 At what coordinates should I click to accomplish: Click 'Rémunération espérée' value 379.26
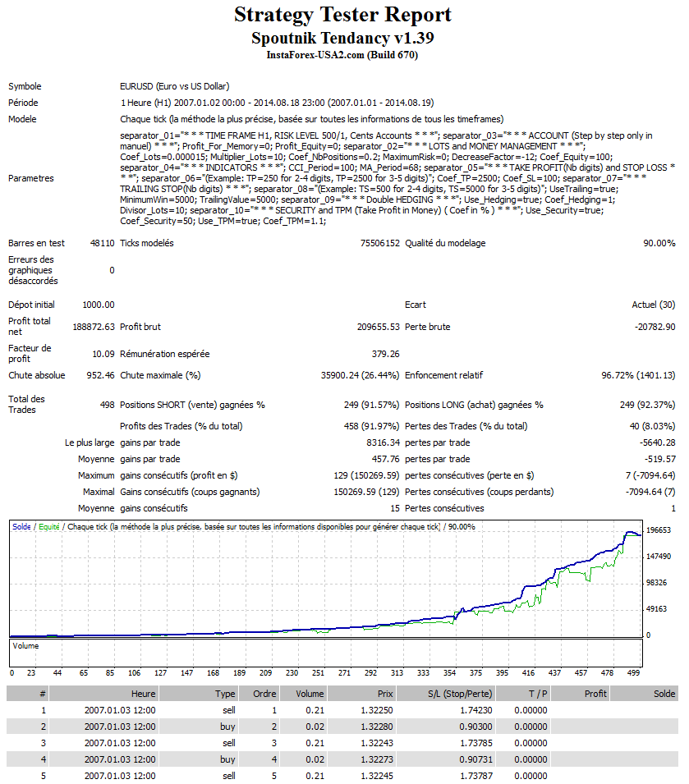[385, 354]
